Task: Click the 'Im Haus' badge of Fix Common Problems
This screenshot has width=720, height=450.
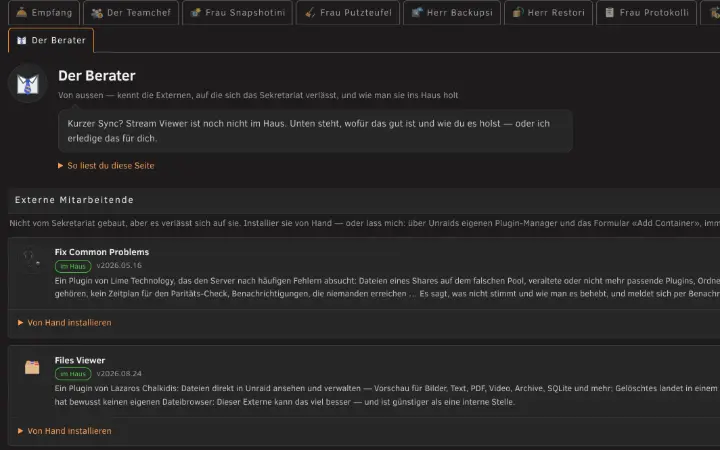Action: 73,266
